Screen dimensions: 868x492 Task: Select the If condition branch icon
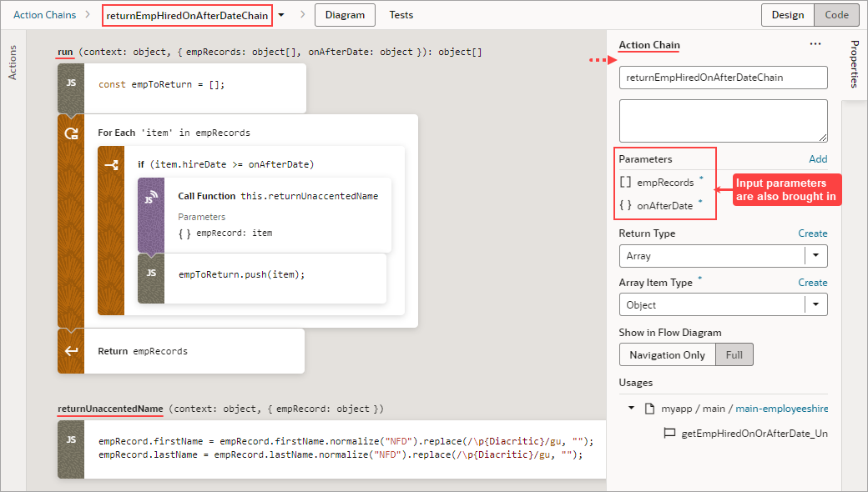112,164
